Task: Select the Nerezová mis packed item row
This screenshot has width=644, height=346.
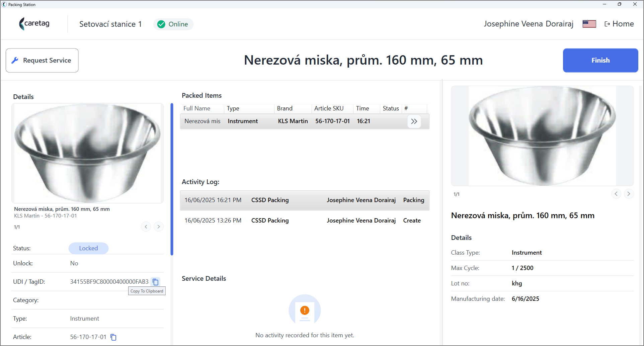Action: [x=305, y=121]
